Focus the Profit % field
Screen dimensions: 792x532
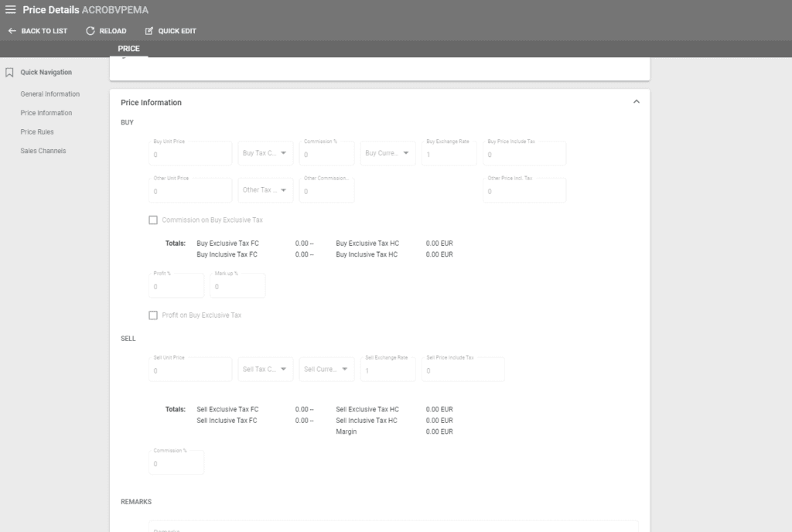tap(176, 285)
